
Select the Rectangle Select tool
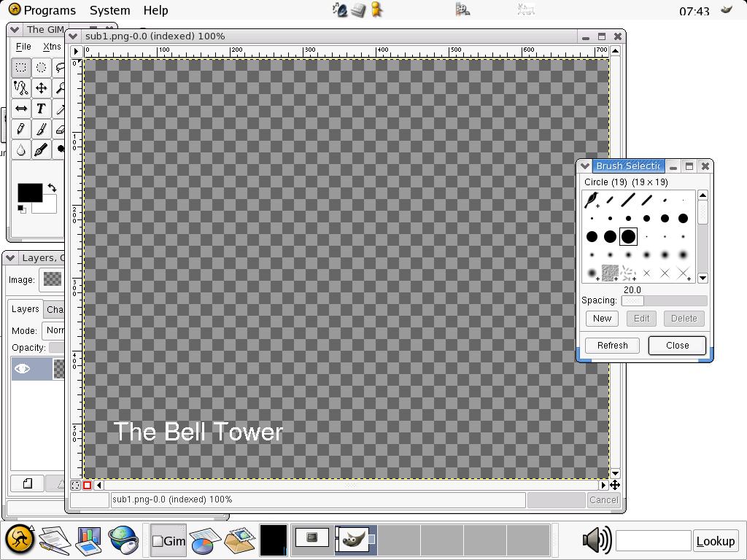click(x=21, y=68)
